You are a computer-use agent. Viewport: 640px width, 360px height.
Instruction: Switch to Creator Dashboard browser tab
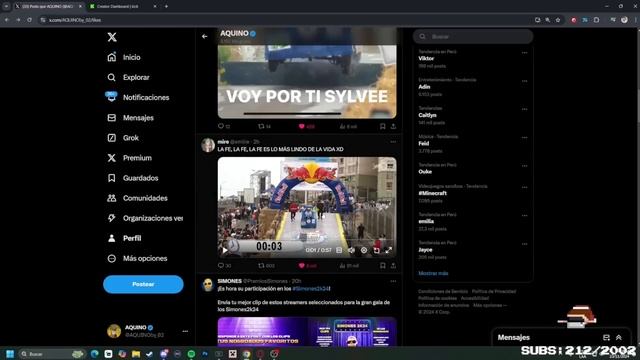coord(122,7)
